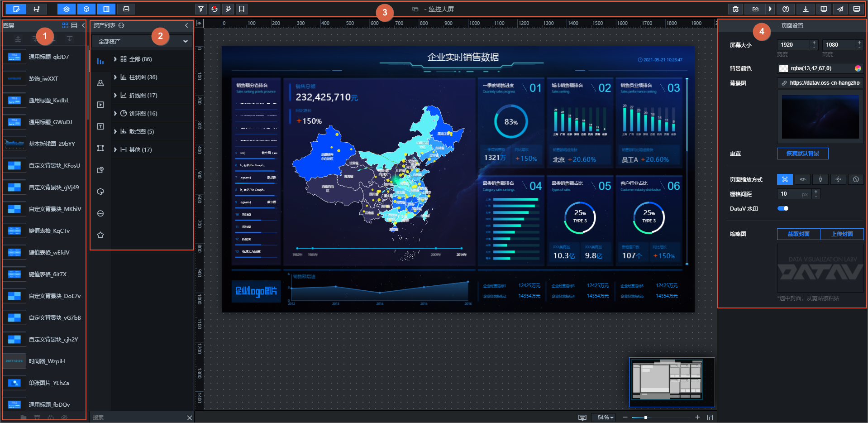Viewport: 868px width, 423px height.
Task: Select the other-assets ellipsis sidebar tab
Action: coord(100,213)
